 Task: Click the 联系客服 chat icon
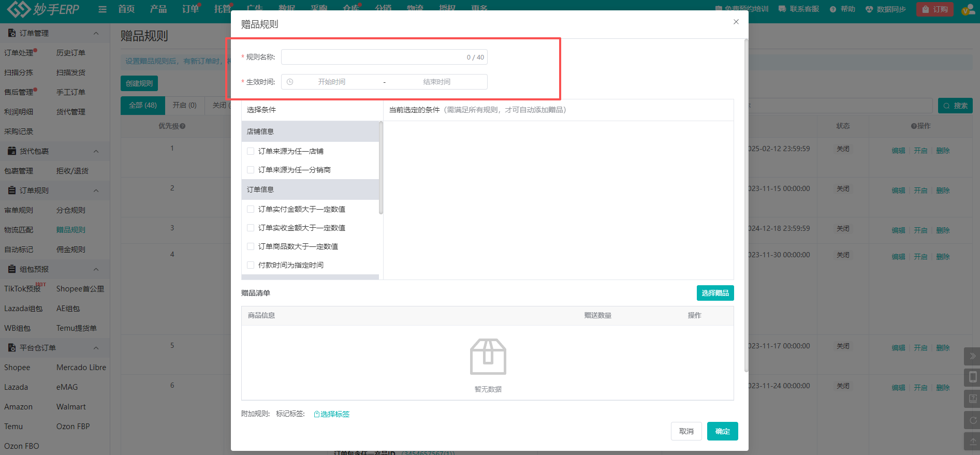click(782, 9)
